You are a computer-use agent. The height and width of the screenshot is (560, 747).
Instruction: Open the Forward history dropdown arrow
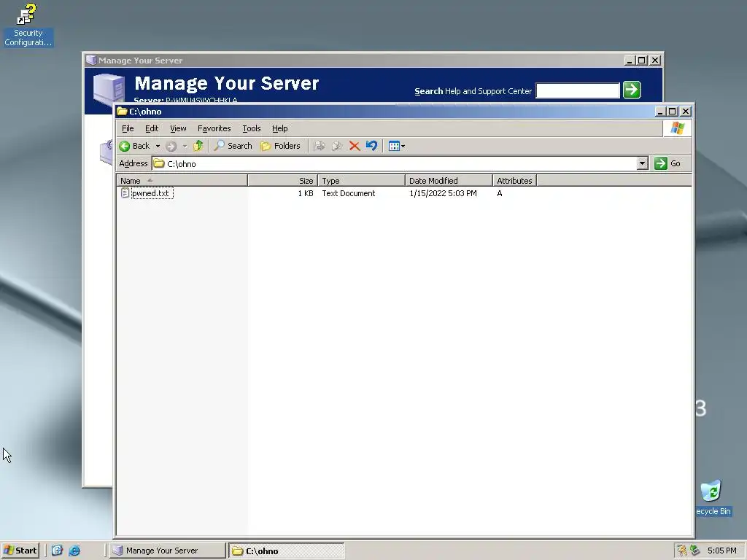(185, 146)
